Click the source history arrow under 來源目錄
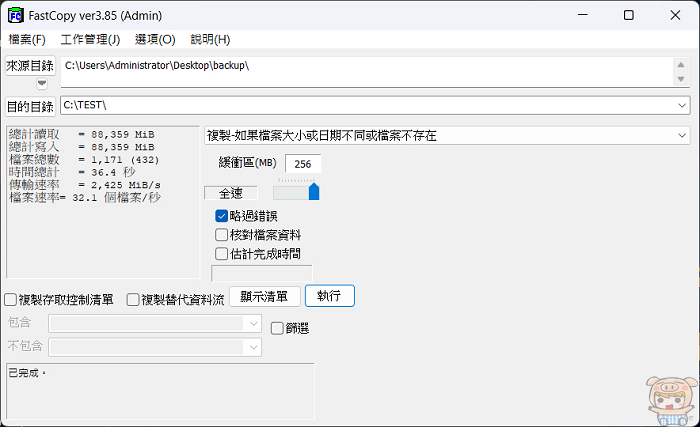700x427 pixels. point(42,84)
